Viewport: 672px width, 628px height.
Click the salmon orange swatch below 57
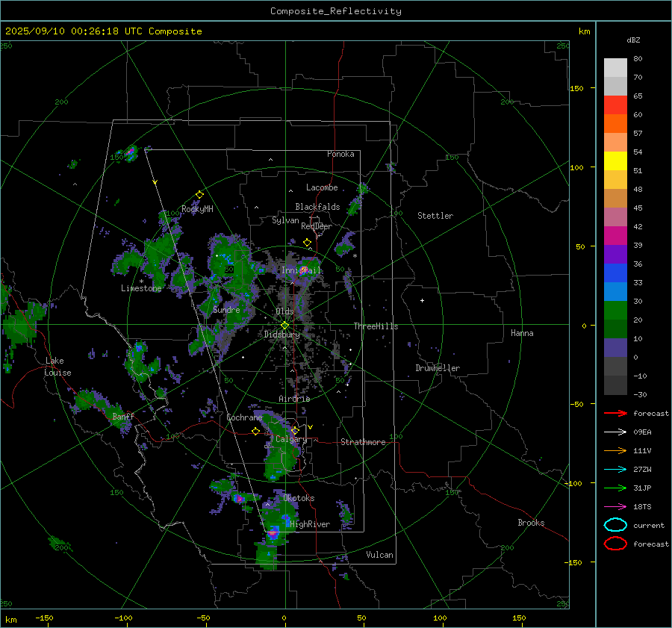(x=615, y=143)
